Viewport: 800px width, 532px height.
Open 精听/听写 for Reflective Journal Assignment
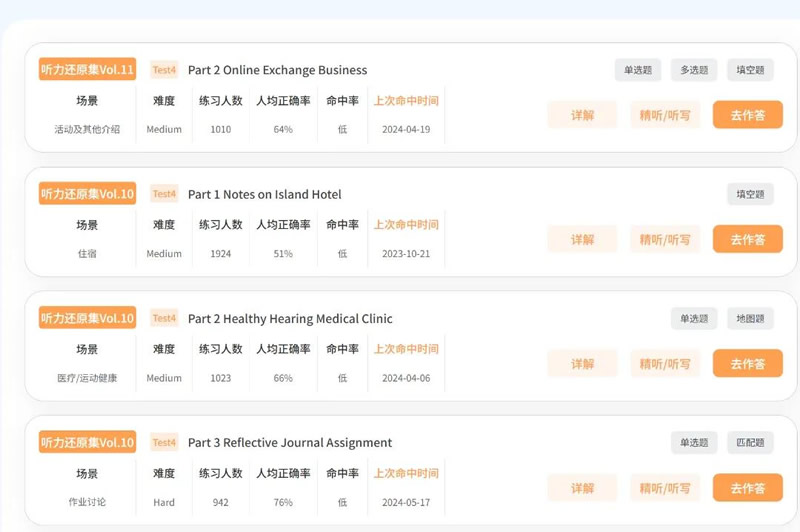tap(665, 488)
